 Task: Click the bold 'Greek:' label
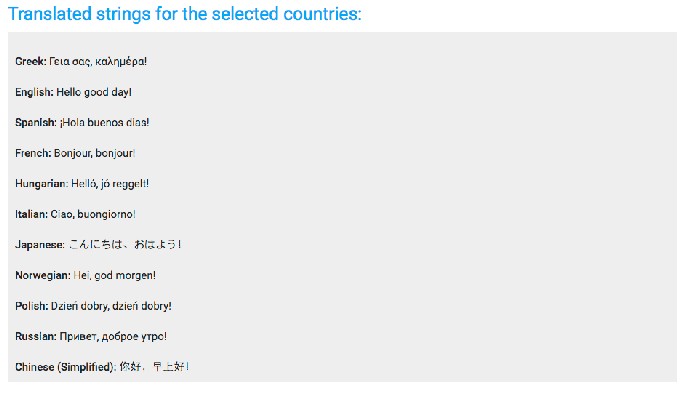click(x=31, y=61)
